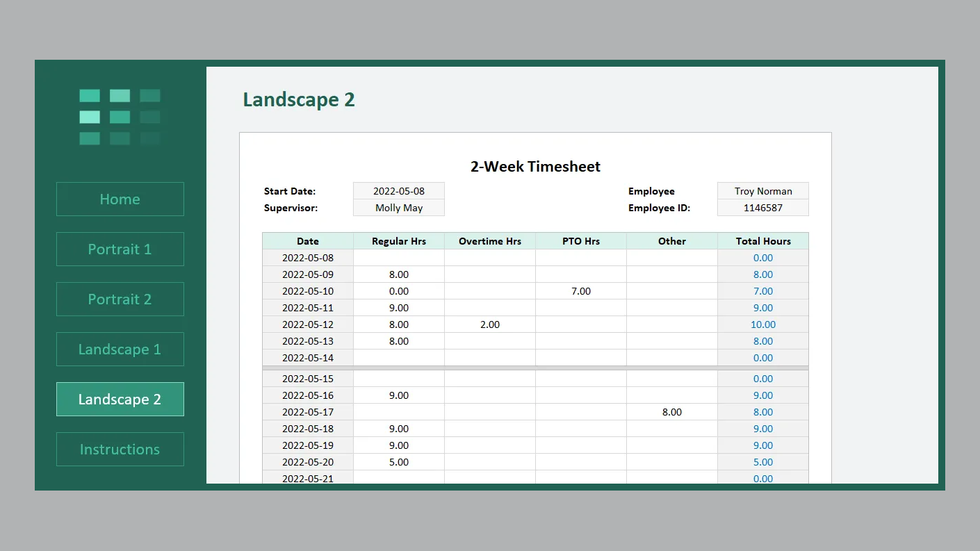Viewport: 980px width, 551px height.
Task: Click the Start Date field 2022-05-08
Action: 398,191
